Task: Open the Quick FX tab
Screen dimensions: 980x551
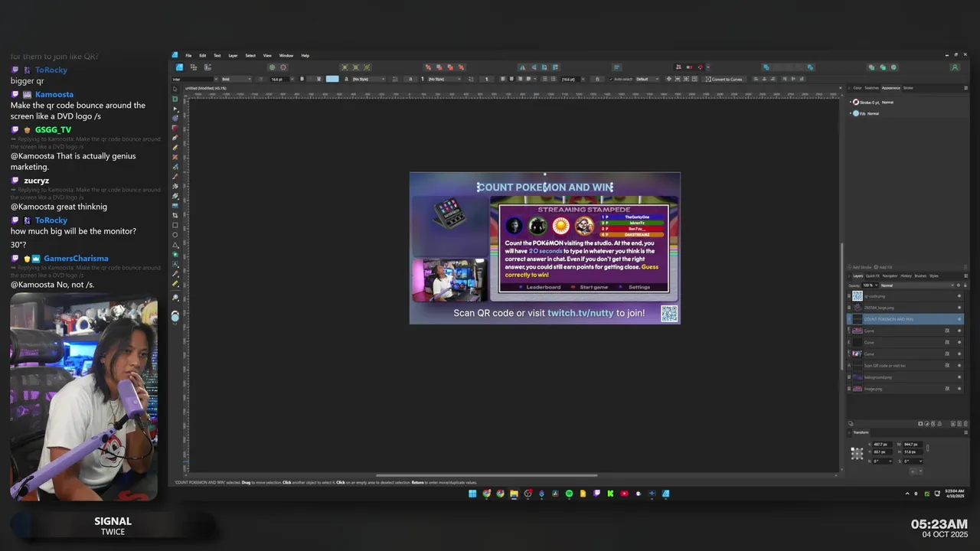Action: point(873,275)
